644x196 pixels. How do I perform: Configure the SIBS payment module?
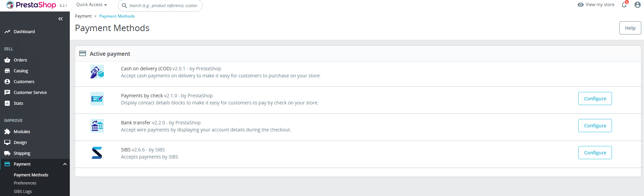pyautogui.click(x=595, y=153)
